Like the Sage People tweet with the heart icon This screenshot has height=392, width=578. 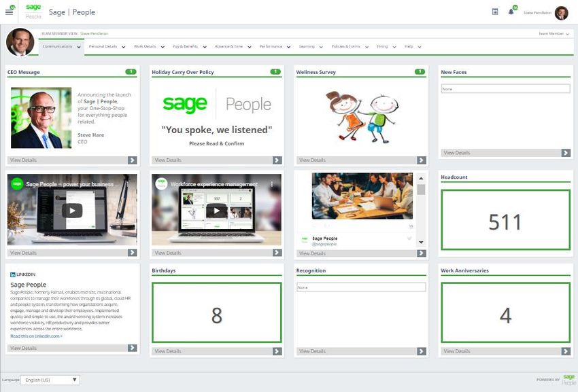[x=409, y=238]
